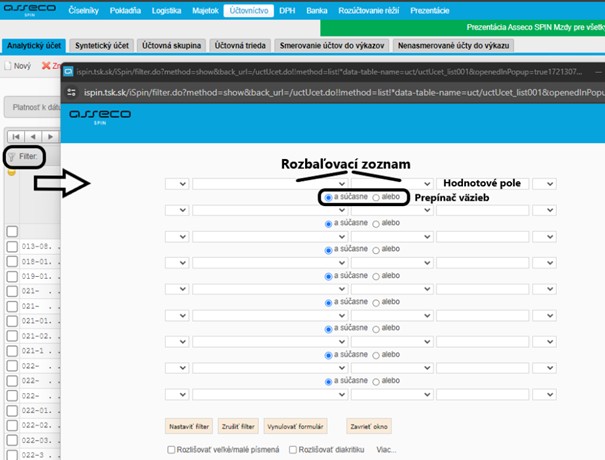Select 'alebo' radio in first filter row
This screenshot has width=605, height=460.
tap(376, 198)
